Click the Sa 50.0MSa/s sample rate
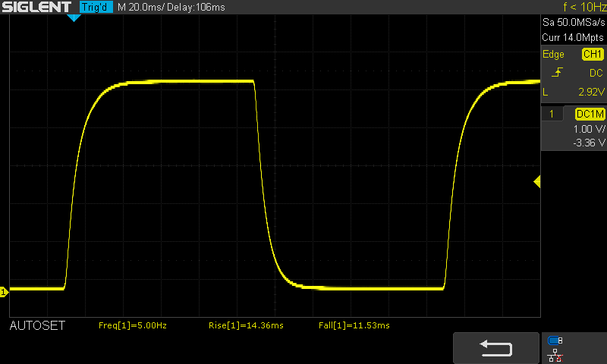607x364 pixels. tap(573, 22)
